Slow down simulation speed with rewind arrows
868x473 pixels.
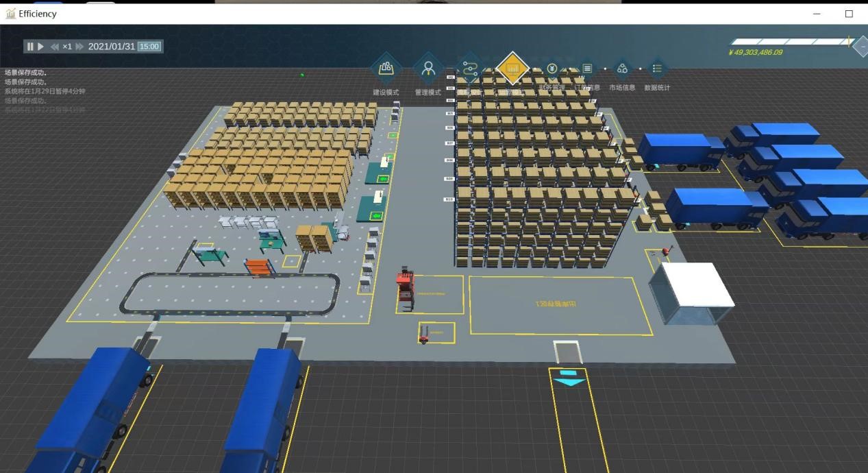(55, 47)
